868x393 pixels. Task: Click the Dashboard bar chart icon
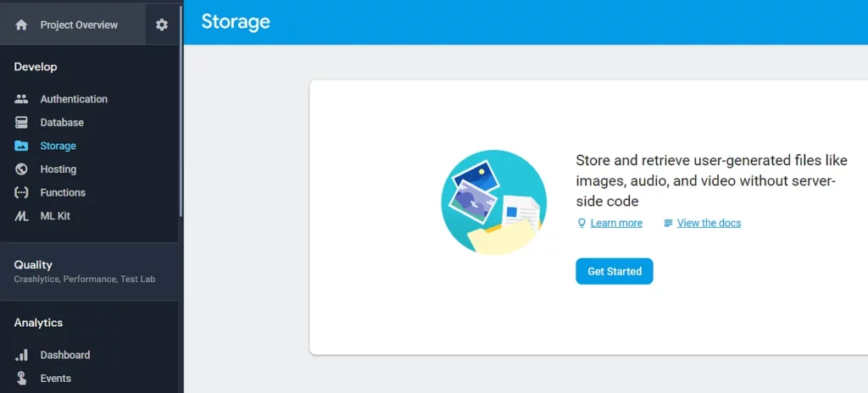(x=21, y=355)
